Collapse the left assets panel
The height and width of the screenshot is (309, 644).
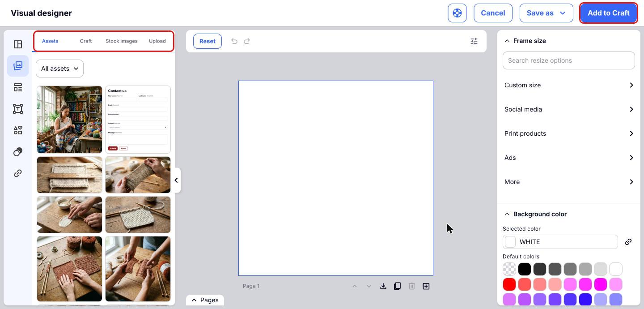point(176,180)
